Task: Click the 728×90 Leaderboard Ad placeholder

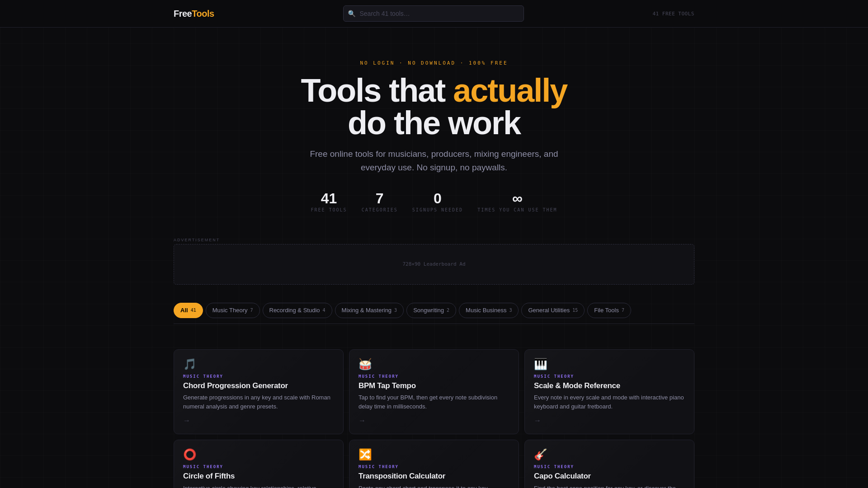Action: coord(434,264)
